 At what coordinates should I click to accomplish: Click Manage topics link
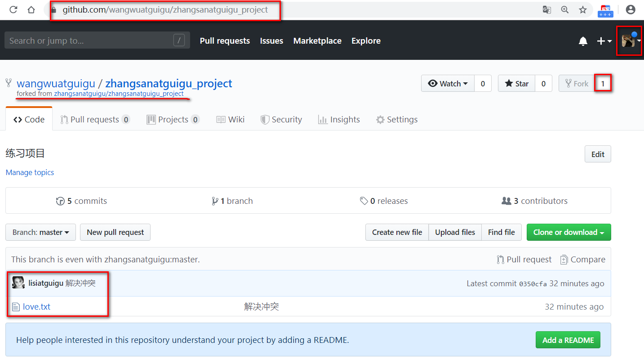click(30, 172)
